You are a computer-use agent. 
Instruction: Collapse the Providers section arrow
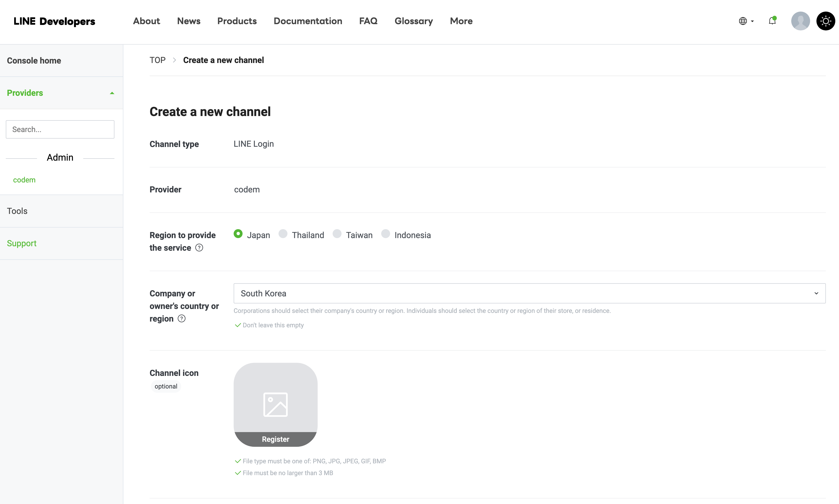112,93
